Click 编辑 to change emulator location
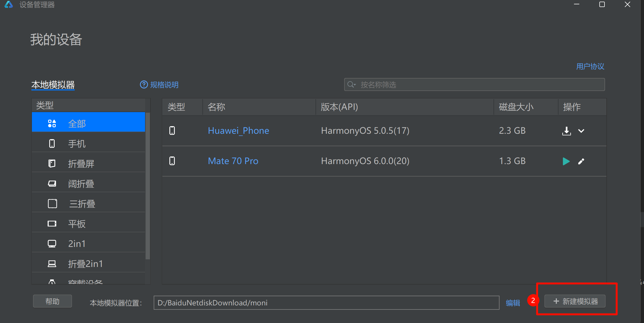644x323 pixels. (513, 303)
